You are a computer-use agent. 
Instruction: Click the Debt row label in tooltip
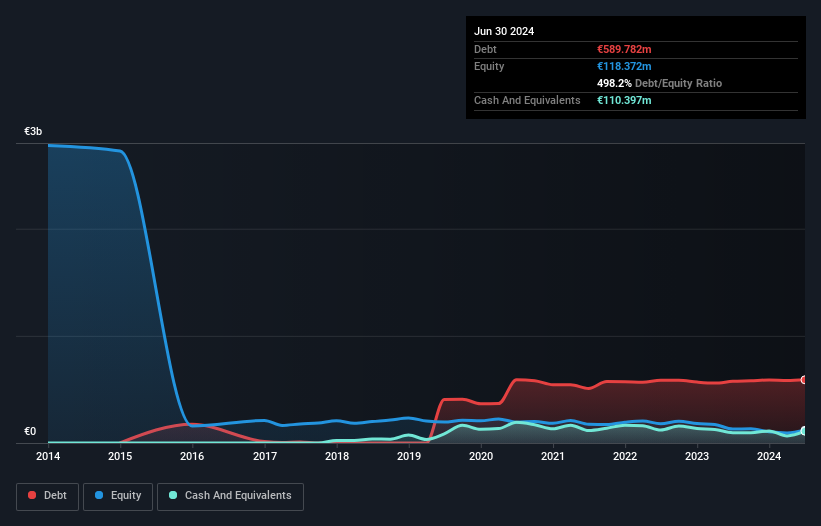[x=485, y=49]
